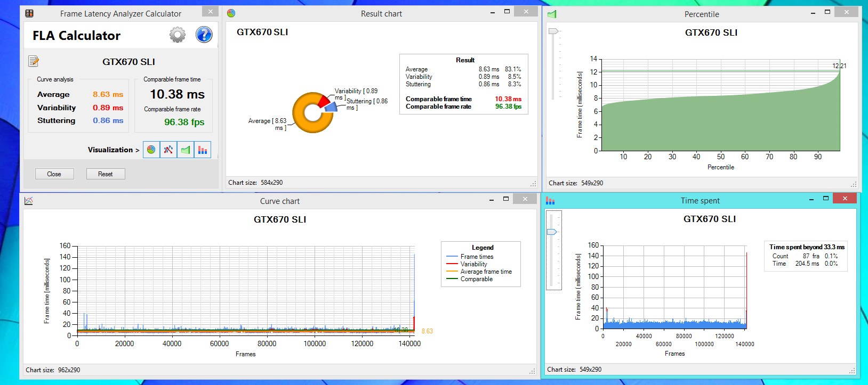Click the Result chart window's pie icon
The image size is (868, 385).
point(231,13)
